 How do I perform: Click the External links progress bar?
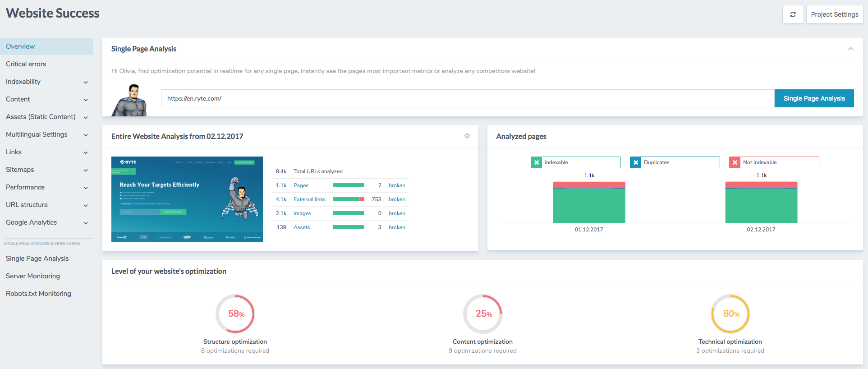(349, 199)
